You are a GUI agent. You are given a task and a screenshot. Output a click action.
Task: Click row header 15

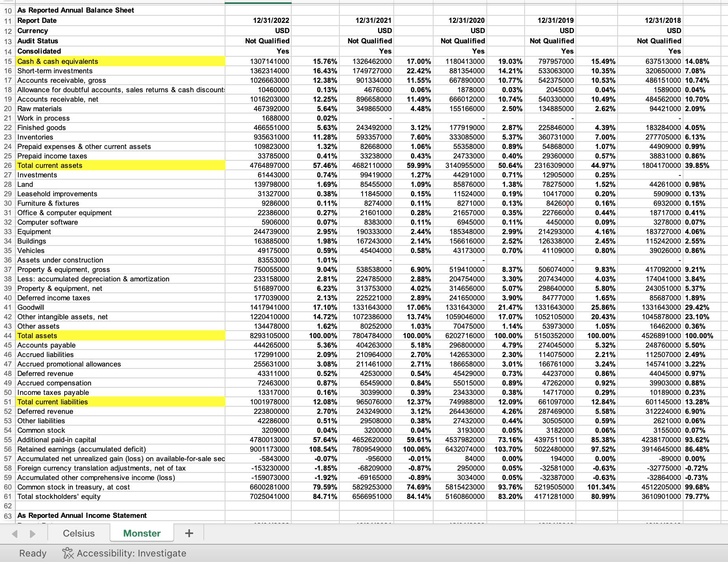8,61
